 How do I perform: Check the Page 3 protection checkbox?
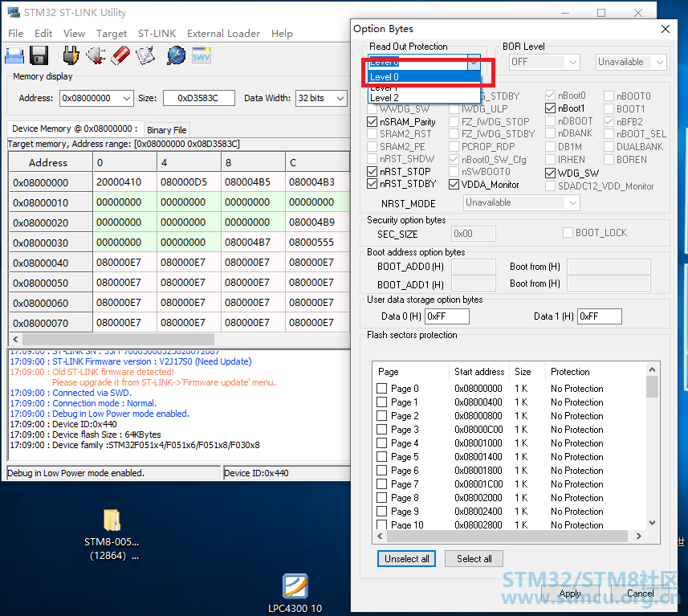pos(382,429)
